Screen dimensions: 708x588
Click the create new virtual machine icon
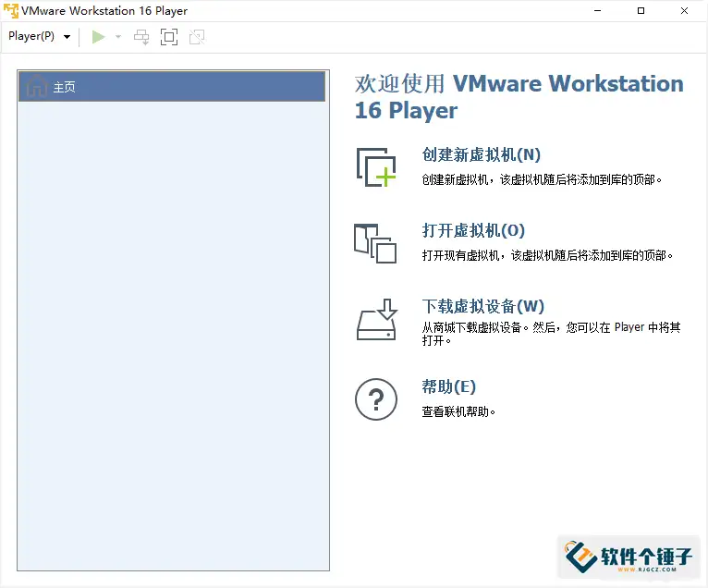376,167
